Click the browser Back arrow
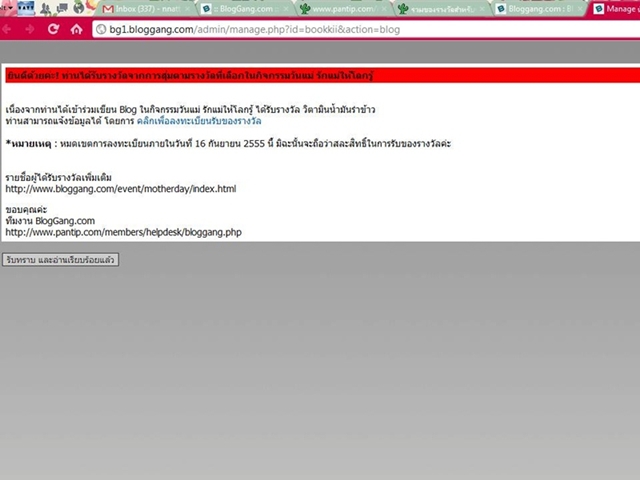 [x=8, y=29]
